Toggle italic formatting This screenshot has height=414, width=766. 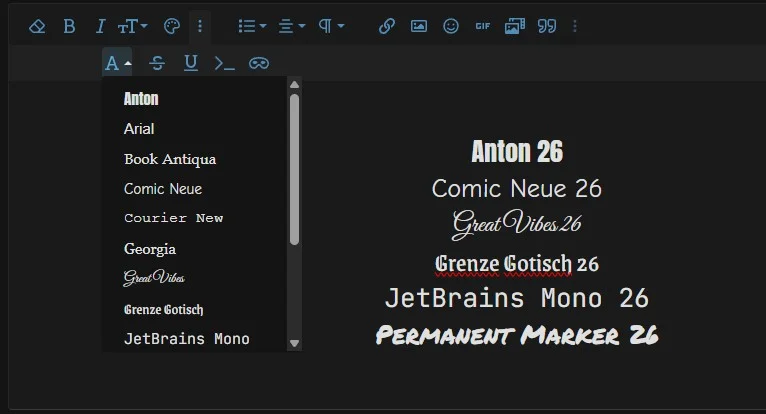(100, 26)
